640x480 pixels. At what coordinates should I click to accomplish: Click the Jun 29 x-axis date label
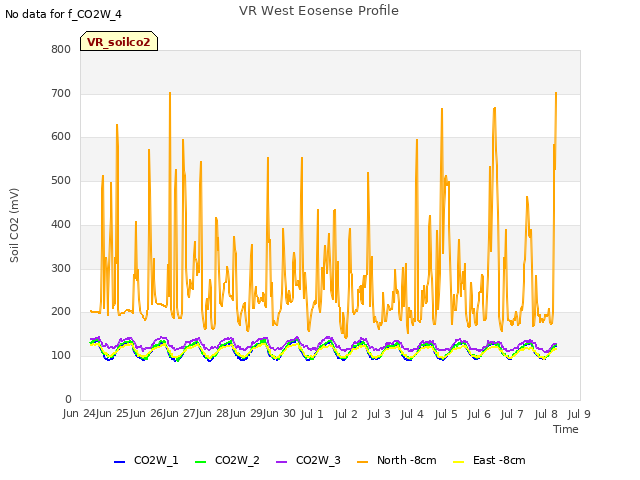pos(246,413)
